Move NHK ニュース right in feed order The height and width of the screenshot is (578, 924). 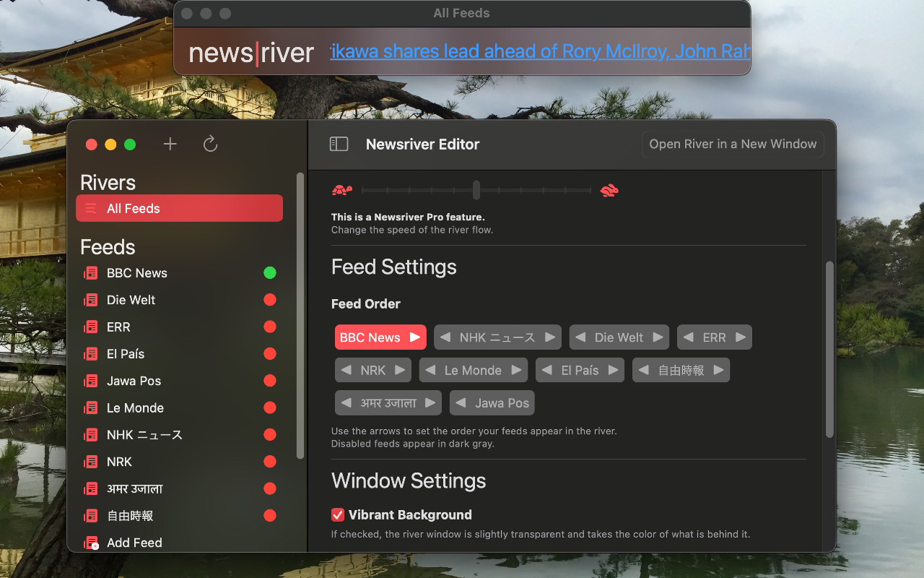(549, 337)
